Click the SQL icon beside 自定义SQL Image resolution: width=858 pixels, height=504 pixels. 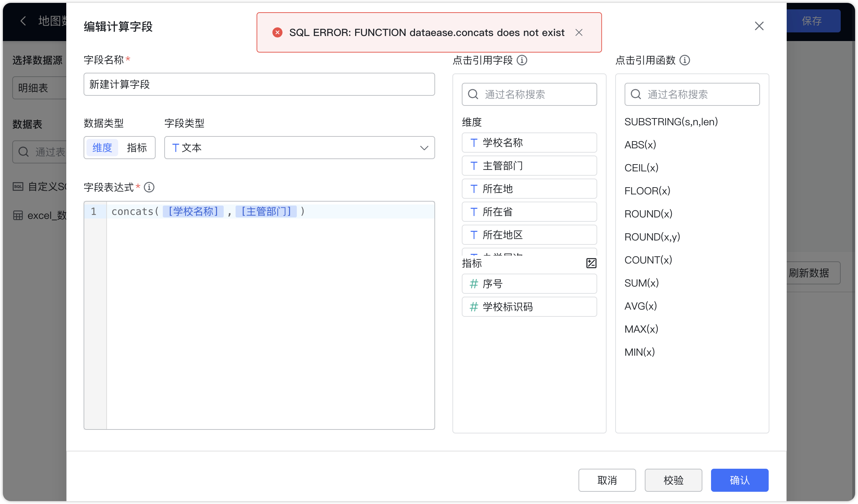pyautogui.click(x=18, y=186)
